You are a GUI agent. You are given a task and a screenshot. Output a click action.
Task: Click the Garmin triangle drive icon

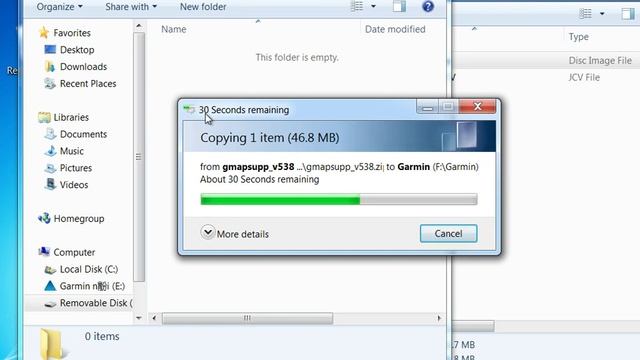[50, 286]
